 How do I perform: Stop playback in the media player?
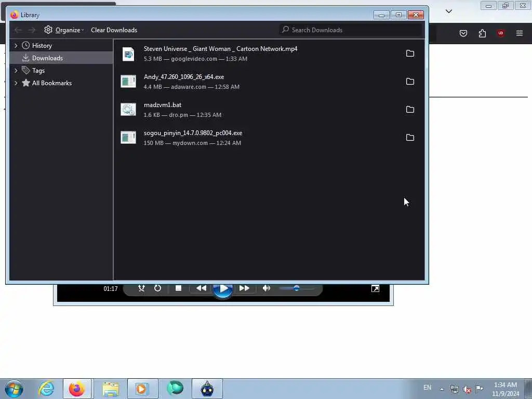(179, 288)
